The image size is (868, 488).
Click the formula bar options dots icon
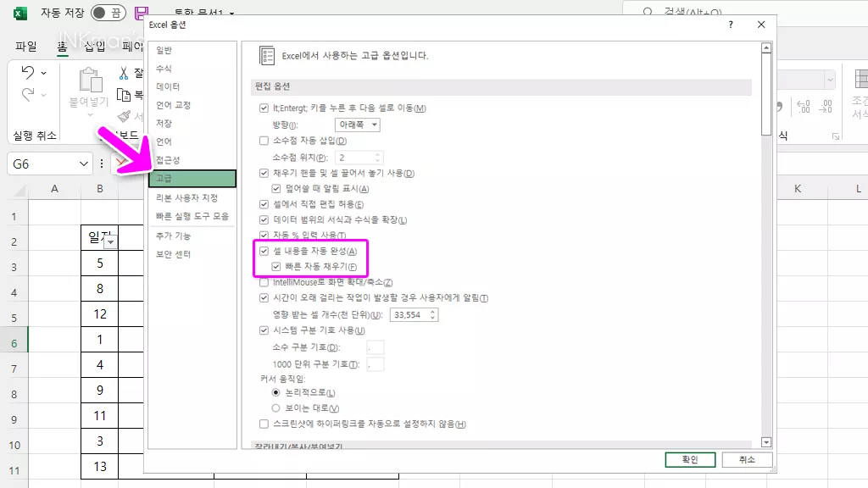click(102, 164)
